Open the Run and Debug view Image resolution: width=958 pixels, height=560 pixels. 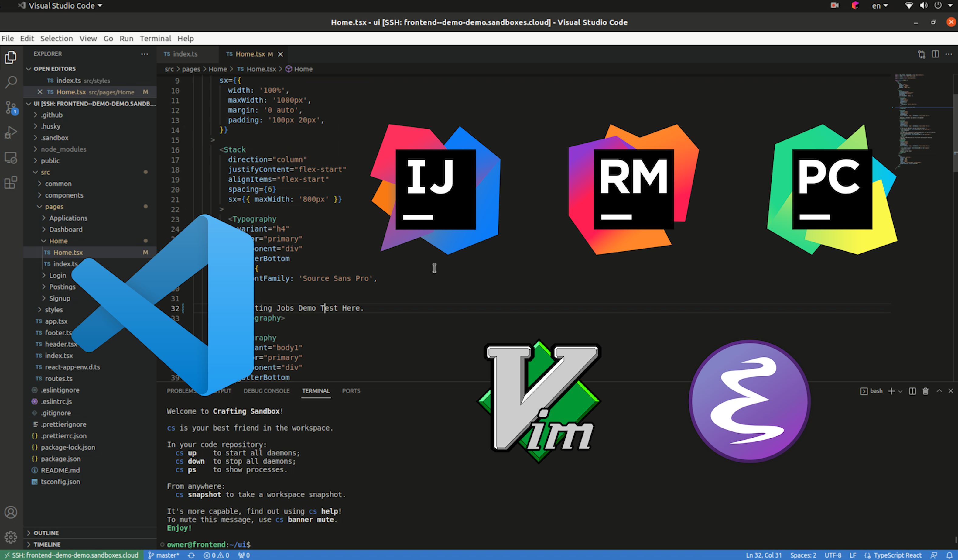click(11, 132)
